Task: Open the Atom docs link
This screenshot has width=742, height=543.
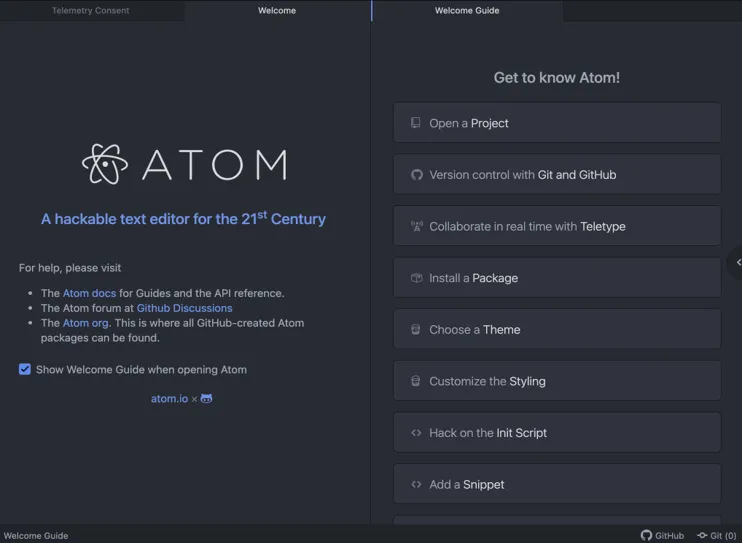Action: 89,293
